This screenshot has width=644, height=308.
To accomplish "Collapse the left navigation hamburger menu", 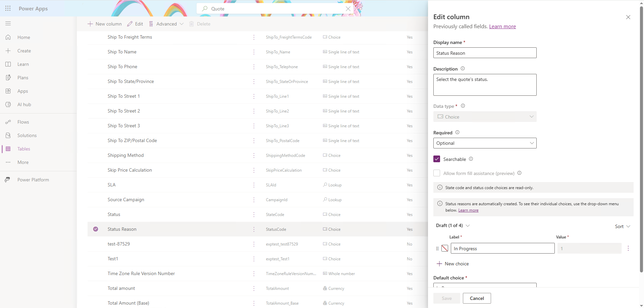I will [8, 24].
